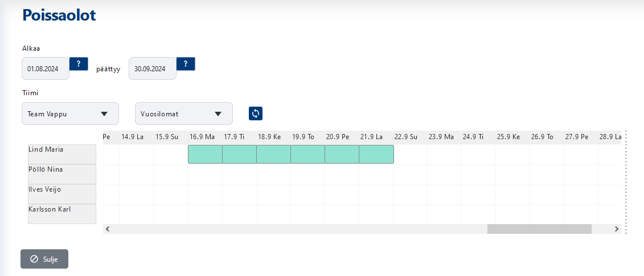Click the horizontal scrollbar thumb
The image size is (644, 276).
539,229
